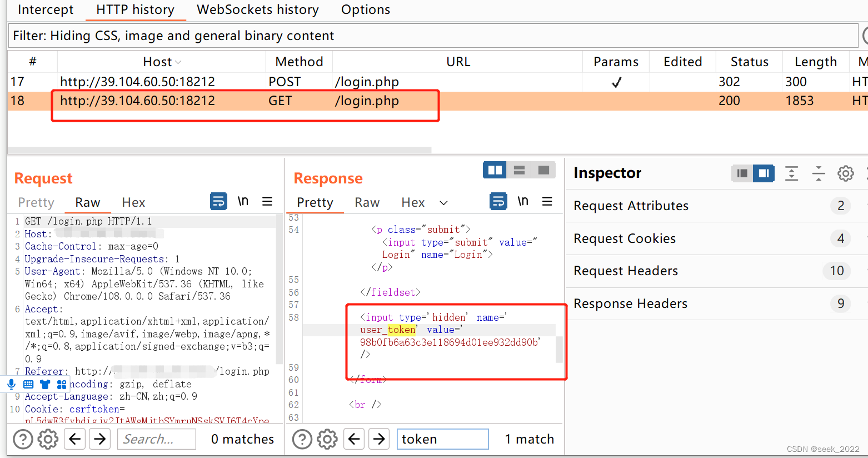Click status 302 in row 17
This screenshot has width=868, height=458.
tap(729, 82)
